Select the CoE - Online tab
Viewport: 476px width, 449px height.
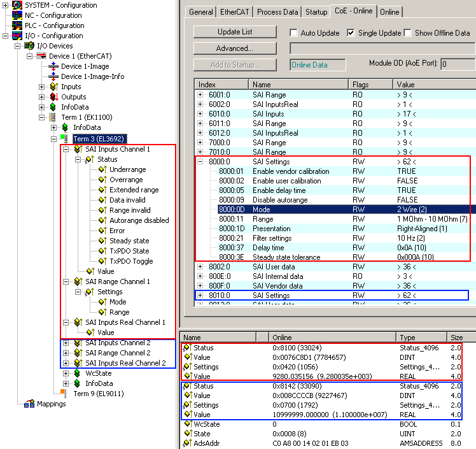(x=353, y=11)
